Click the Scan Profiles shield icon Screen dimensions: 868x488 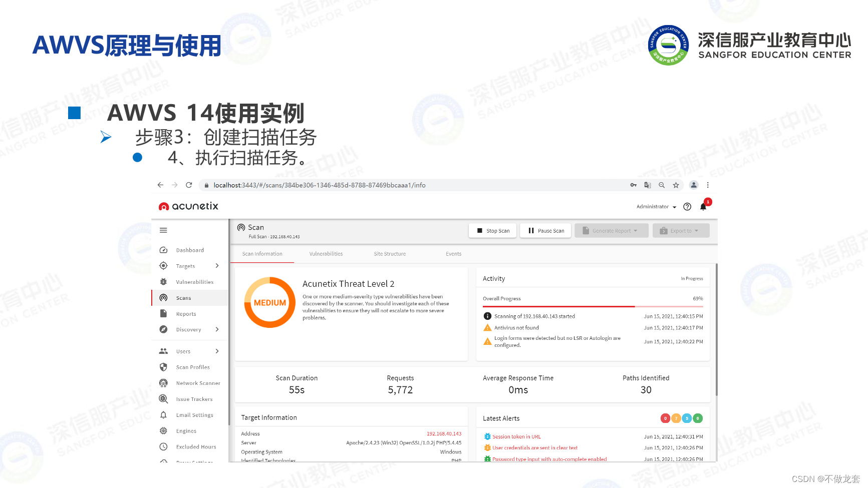pos(163,367)
